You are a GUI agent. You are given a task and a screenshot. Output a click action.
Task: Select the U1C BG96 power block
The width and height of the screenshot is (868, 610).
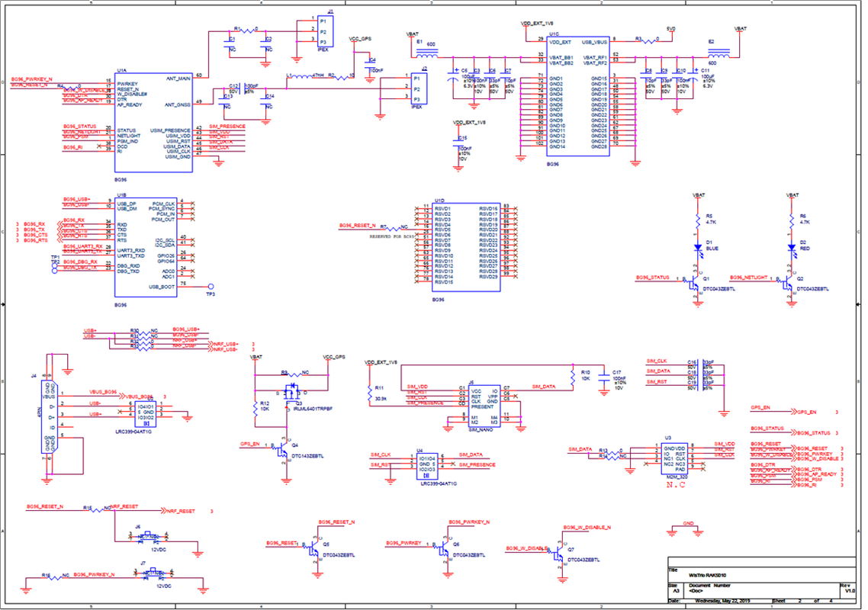pyautogui.click(x=578, y=96)
